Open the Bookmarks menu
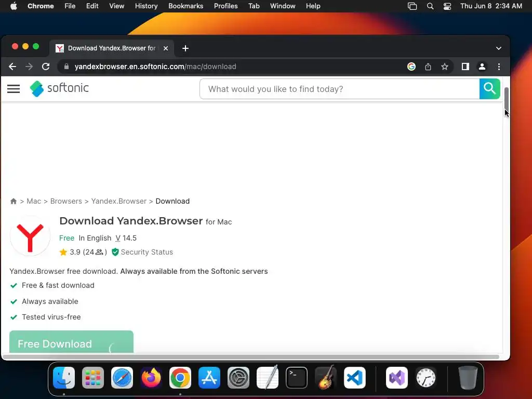Screen dimensions: 532x399 coord(185,6)
